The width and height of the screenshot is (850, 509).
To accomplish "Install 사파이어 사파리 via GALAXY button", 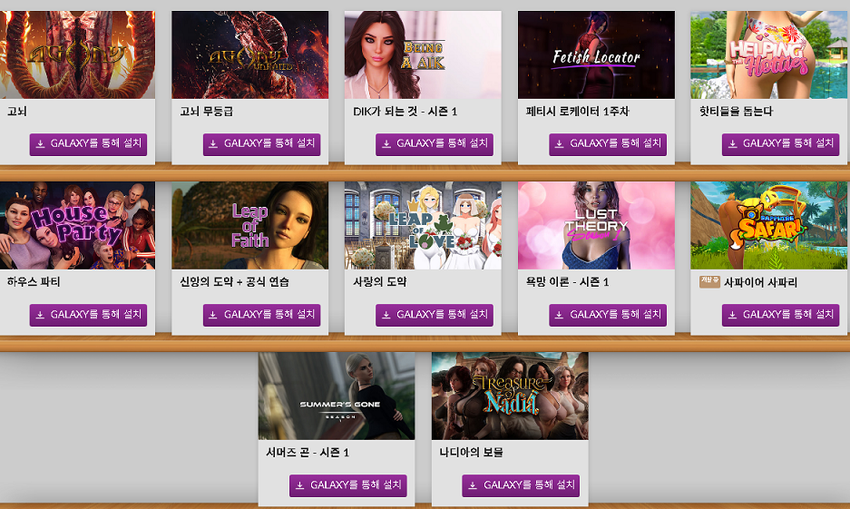I will (x=781, y=315).
